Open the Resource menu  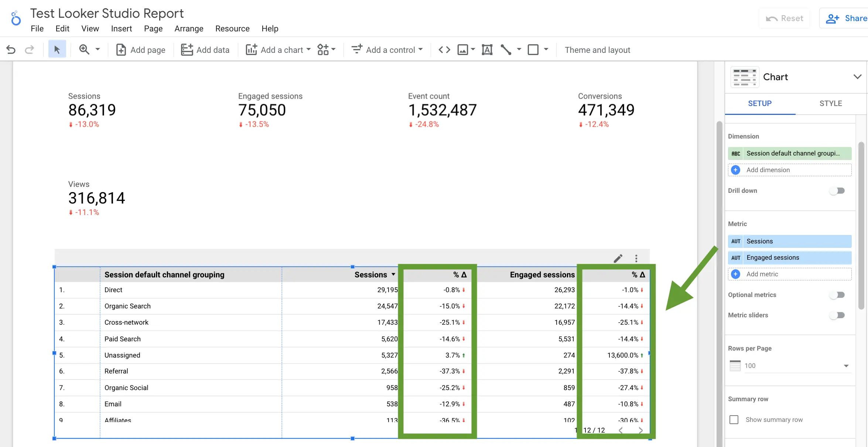pyautogui.click(x=232, y=28)
